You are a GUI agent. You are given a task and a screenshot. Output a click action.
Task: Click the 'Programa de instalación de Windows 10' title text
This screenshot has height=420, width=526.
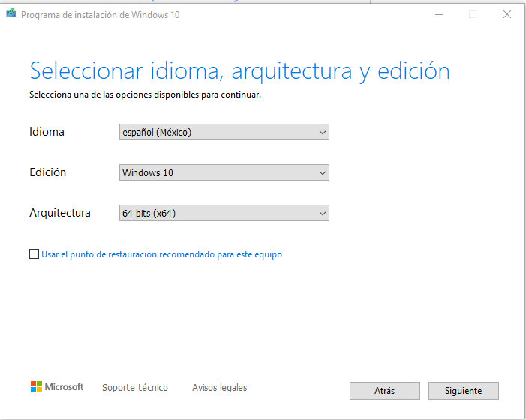tap(101, 15)
